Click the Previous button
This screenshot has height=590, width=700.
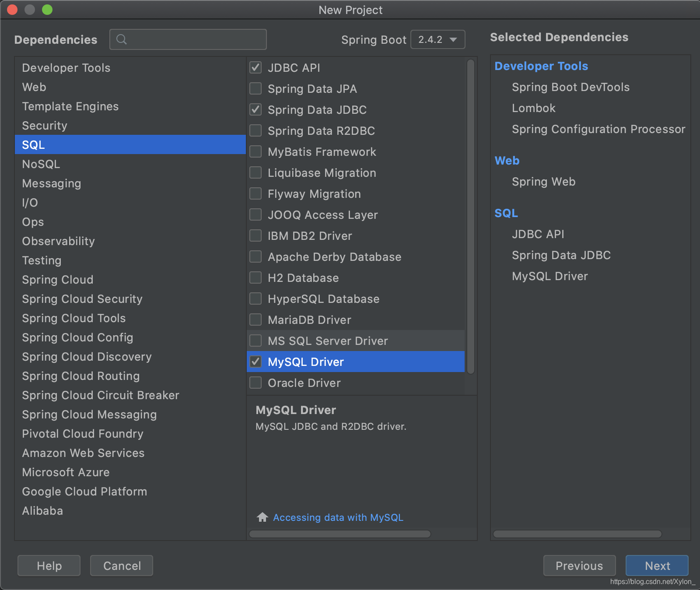[x=579, y=565]
